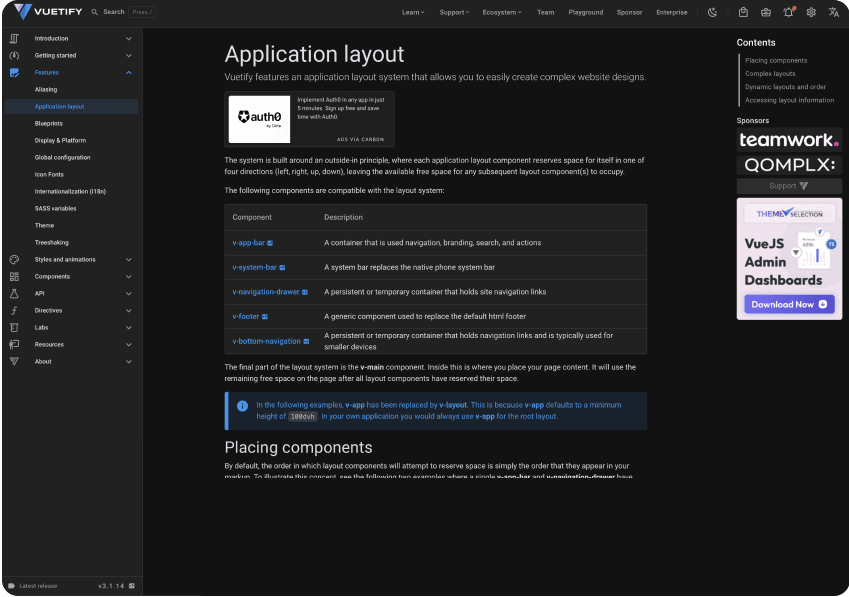Click the Auth0 ad thumbnail
Screen dimensions: 849x597
[259, 119]
